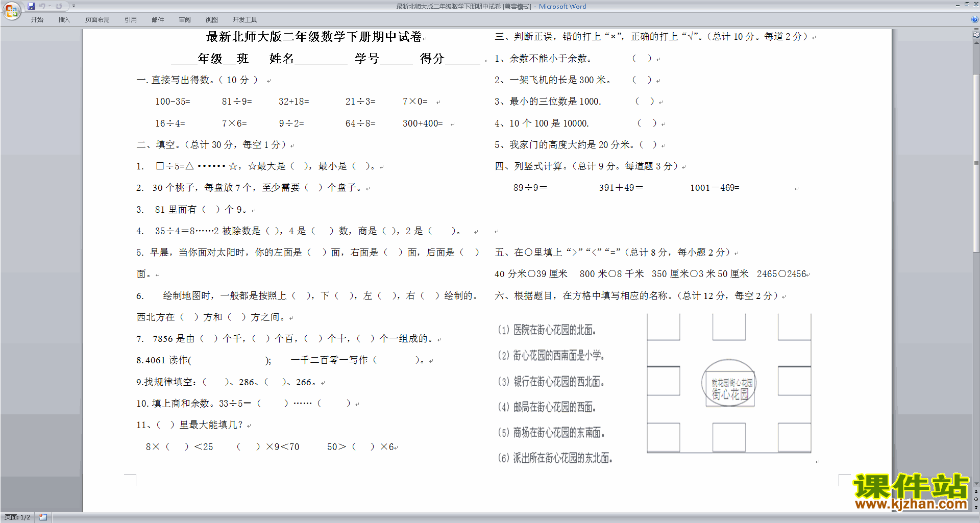Undo the last action
The image size is (980, 523).
click(x=42, y=6)
